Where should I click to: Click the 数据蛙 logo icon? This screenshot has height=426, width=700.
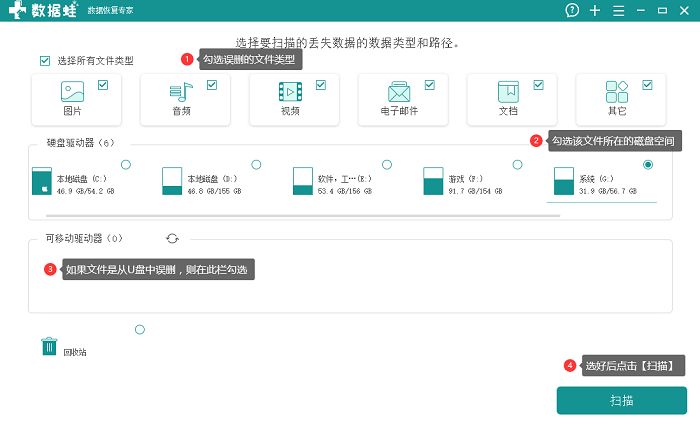(x=17, y=10)
